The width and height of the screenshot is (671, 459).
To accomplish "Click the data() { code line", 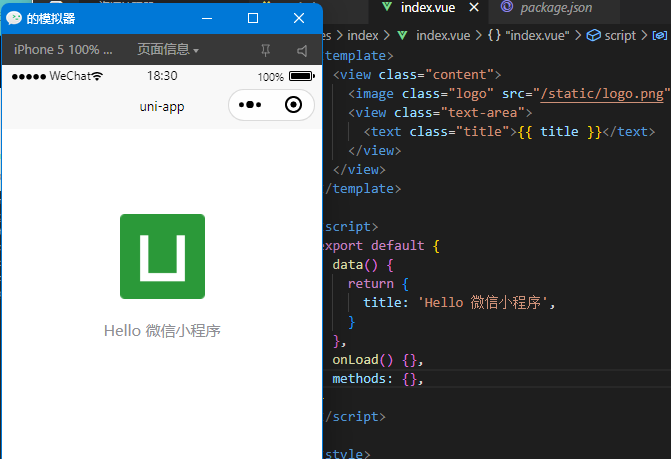I will click(x=362, y=265).
